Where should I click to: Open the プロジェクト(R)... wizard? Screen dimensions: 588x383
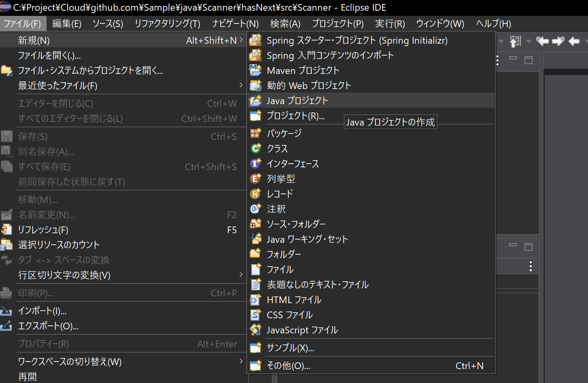(371, 116)
